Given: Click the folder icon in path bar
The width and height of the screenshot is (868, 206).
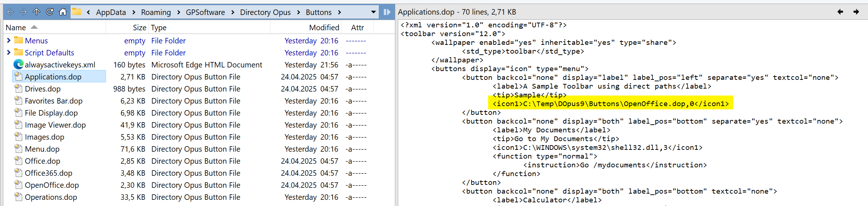Looking at the screenshot, I should coord(77,12).
